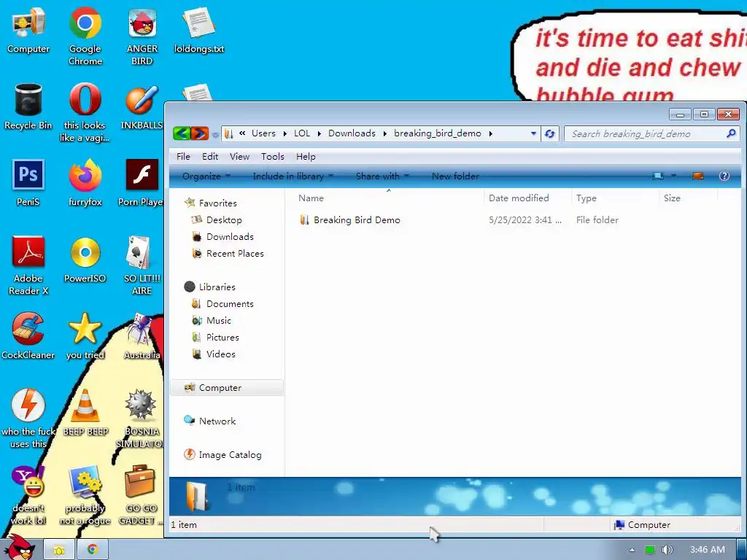Open the INKBALLS desktop icon
747x560 pixels.
click(142, 106)
